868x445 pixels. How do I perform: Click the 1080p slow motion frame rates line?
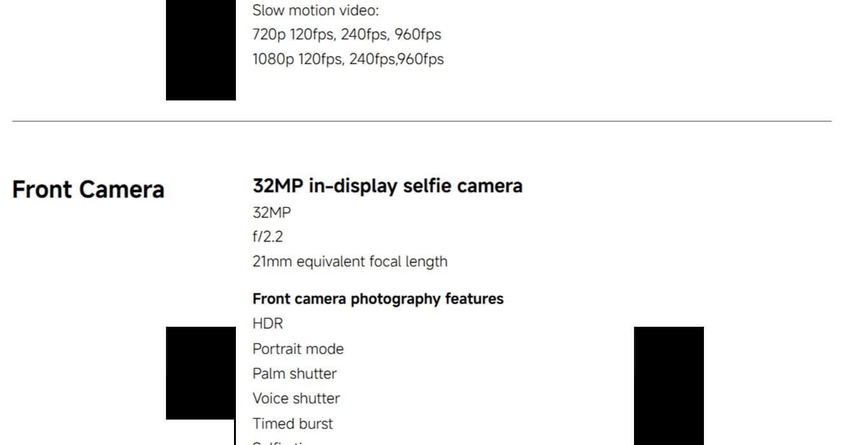[348, 59]
